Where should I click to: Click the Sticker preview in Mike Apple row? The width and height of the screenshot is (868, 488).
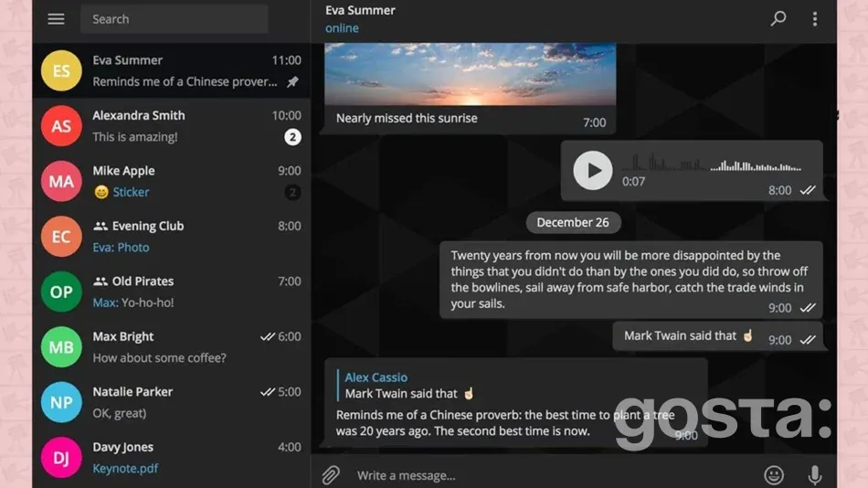[122, 192]
